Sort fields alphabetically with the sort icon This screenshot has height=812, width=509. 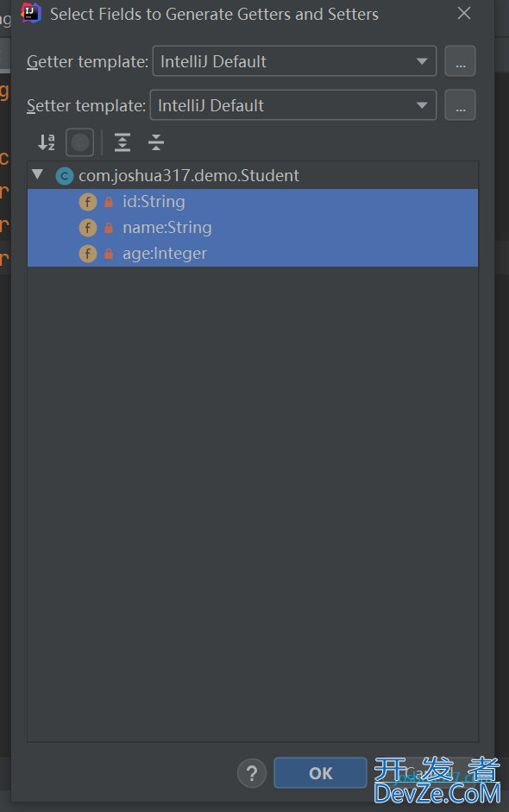point(47,142)
